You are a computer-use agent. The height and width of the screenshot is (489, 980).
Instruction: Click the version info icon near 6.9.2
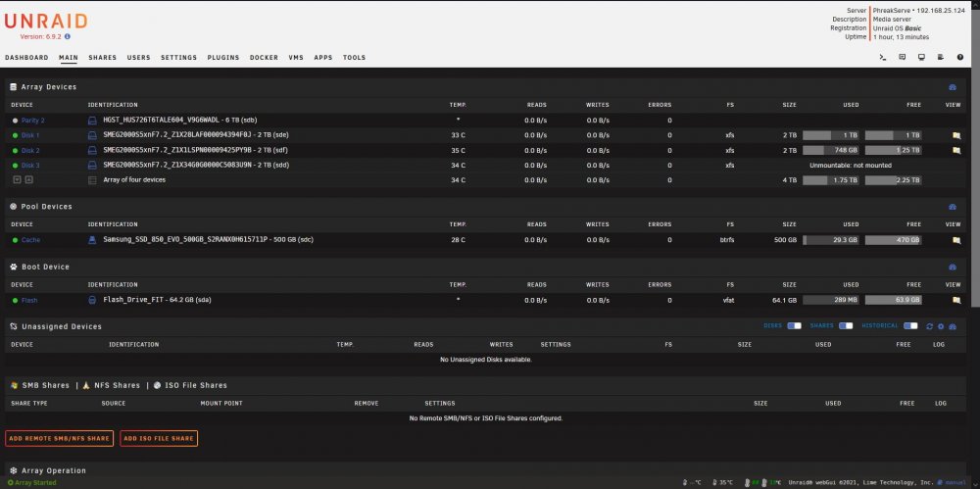(68, 36)
